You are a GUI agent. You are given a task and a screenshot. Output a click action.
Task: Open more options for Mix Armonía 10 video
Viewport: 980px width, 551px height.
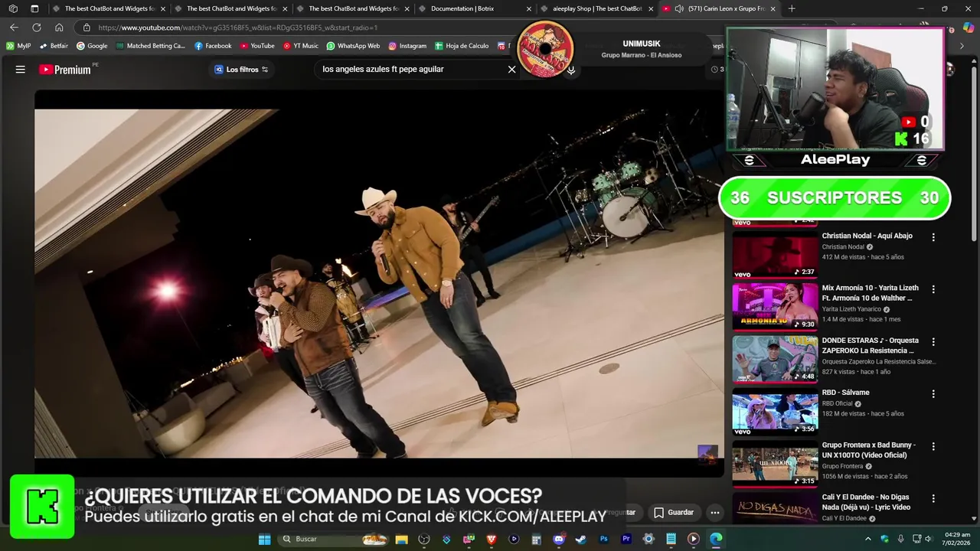click(x=933, y=289)
